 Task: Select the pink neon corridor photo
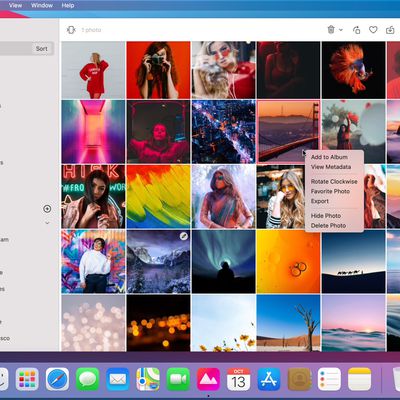[x=93, y=132]
